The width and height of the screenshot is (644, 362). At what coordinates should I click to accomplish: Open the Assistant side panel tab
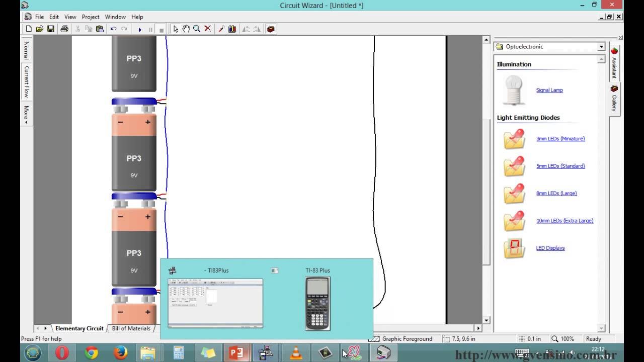614,63
